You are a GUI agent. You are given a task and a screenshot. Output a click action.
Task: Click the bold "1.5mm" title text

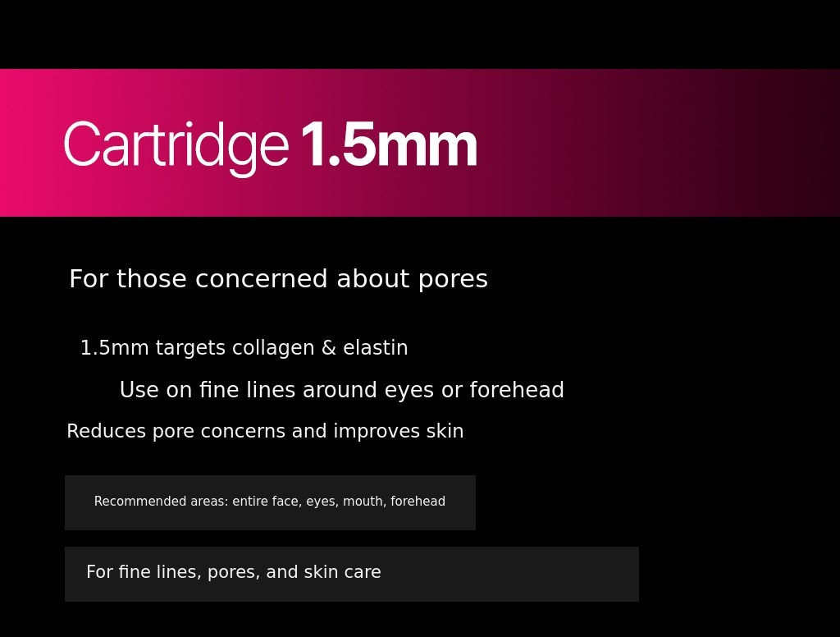(388, 146)
